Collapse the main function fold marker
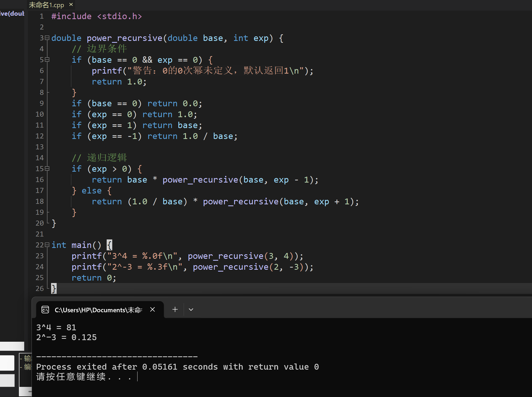 click(47, 245)
